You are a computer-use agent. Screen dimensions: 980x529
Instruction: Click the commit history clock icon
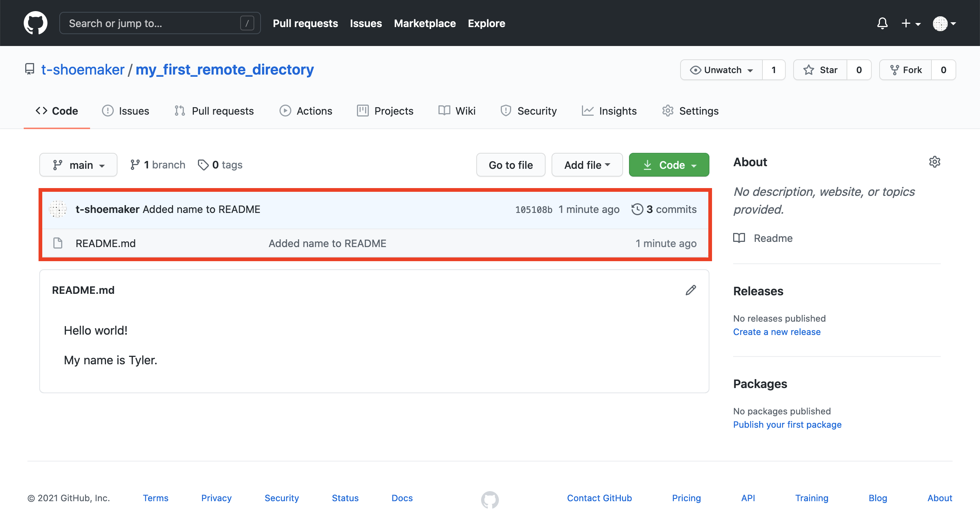point(637,209)
